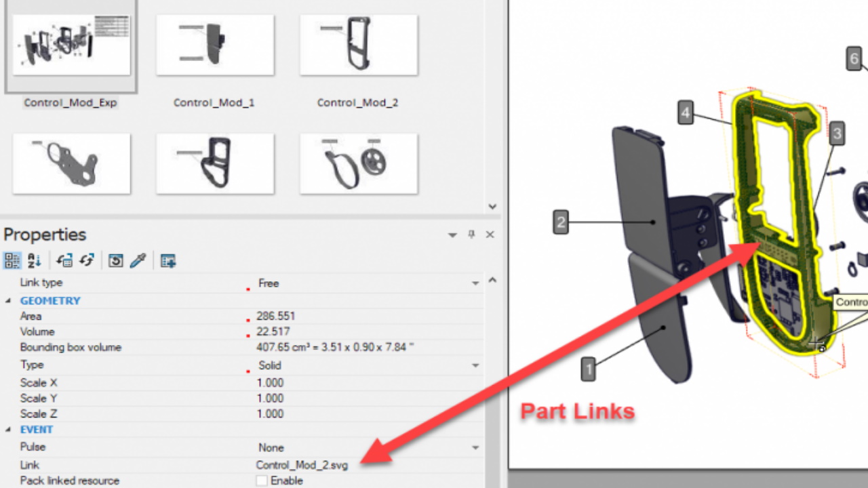Screen dimensions: 868x488
Task: Collapse the EVENT section
Action: [8, 429]
